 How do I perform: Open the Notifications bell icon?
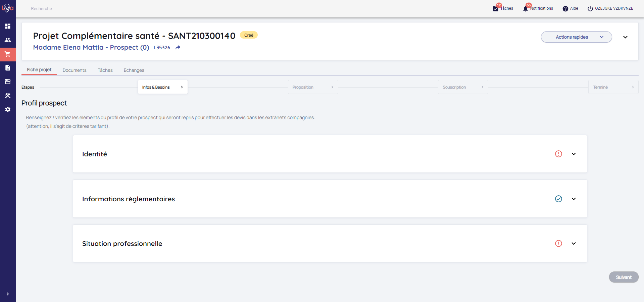tap(526, 9)
